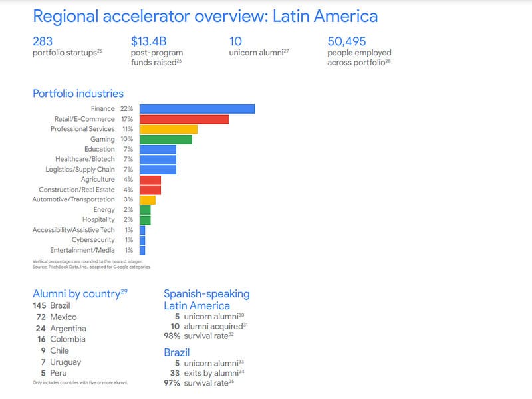This screenshot has height=399, width=532.
Task: Select the 'Portfolio industries' heading
Action: click(78, 94)
